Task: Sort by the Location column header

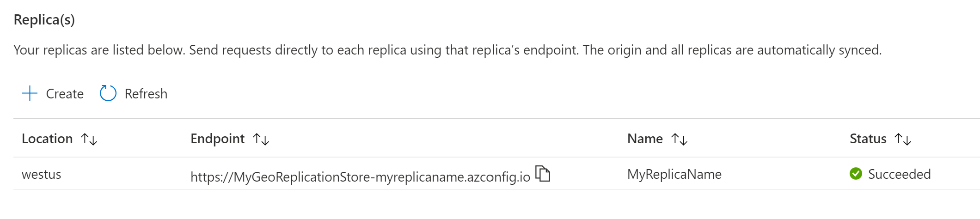Action: 47,139
